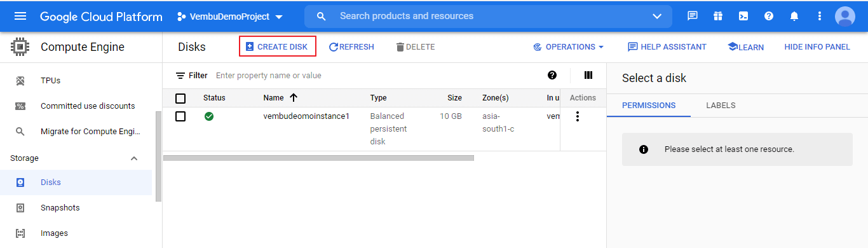868x248 pixels.
Task: Sort by the Name column header
Action: point(273,98)
